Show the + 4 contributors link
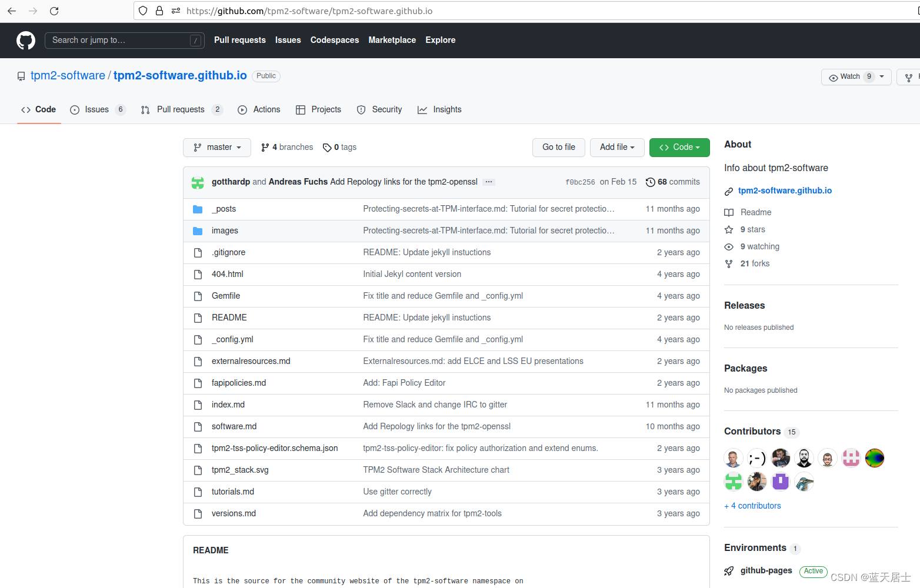This screenshot has width=920, height=588. point(753,506)
